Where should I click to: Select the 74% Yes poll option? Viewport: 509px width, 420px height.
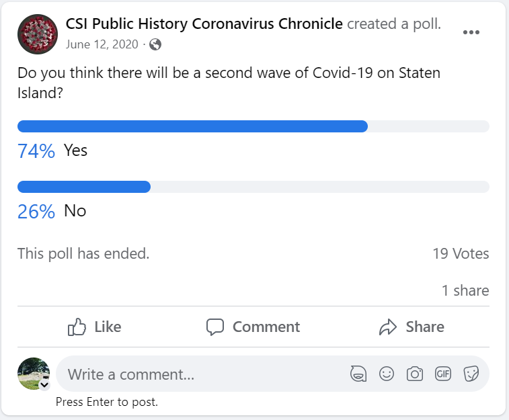pyautogui.click(x=75, y=151)
